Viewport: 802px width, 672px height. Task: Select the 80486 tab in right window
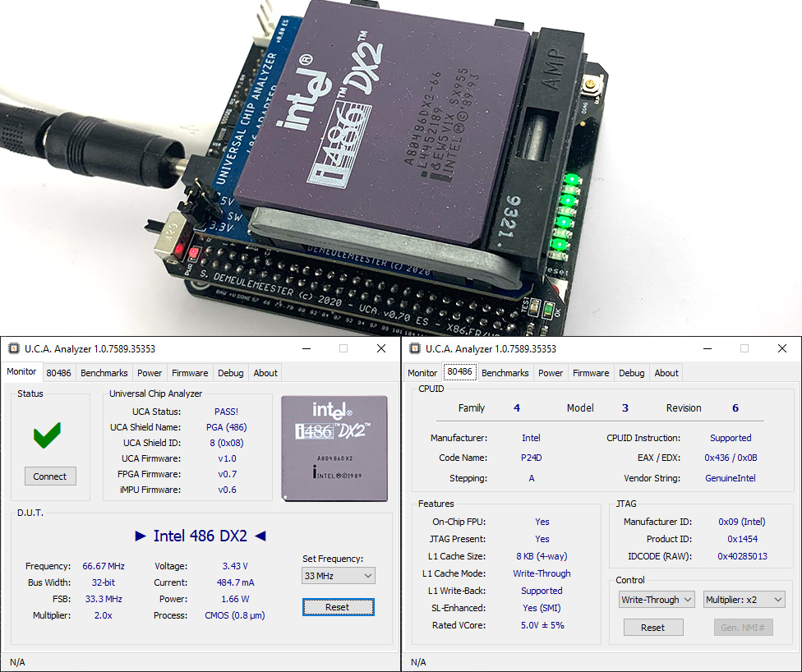460,372
